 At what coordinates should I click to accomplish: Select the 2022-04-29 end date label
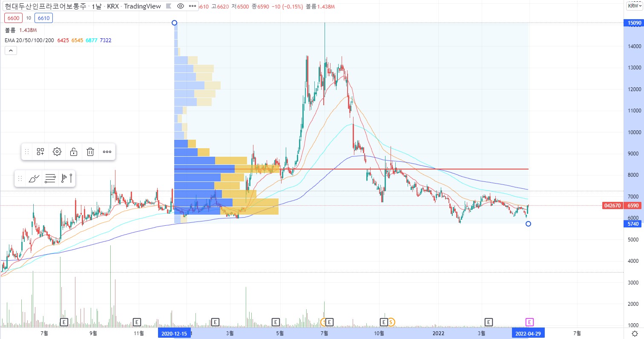(x=528, y=333)
